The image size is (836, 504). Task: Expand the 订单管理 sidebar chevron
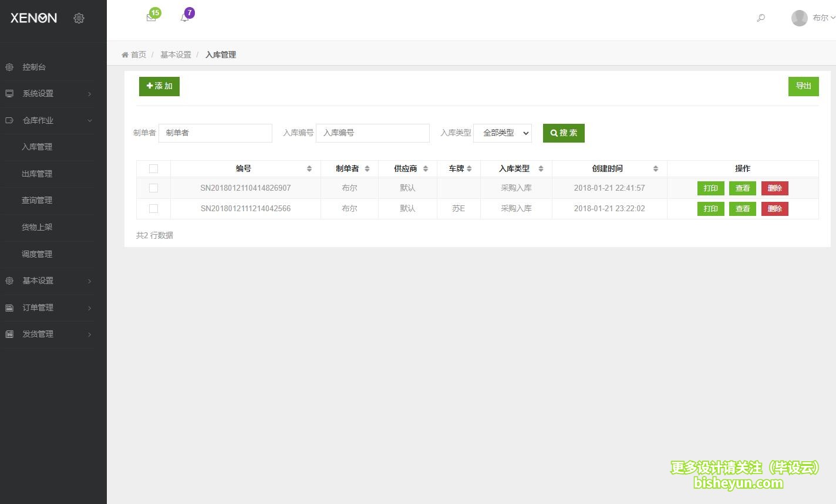coord(89,308)
